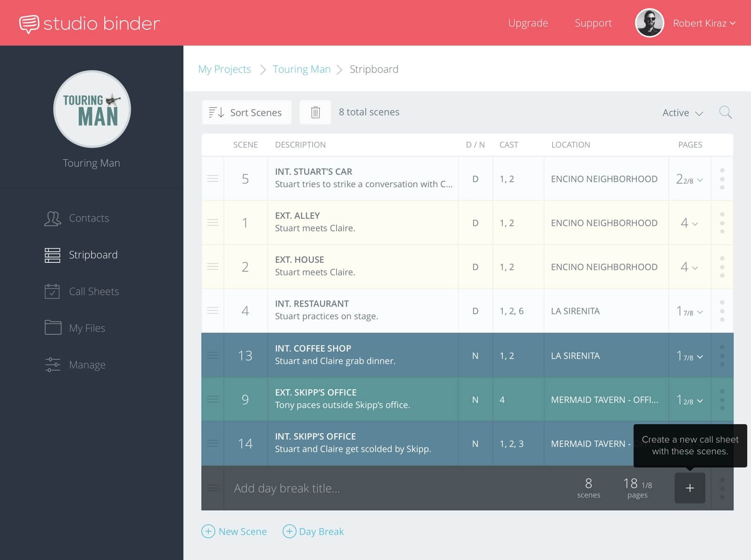751x560 pixels.
Task: Open Call Sheets in the sidebar
Action: [82, 292]
